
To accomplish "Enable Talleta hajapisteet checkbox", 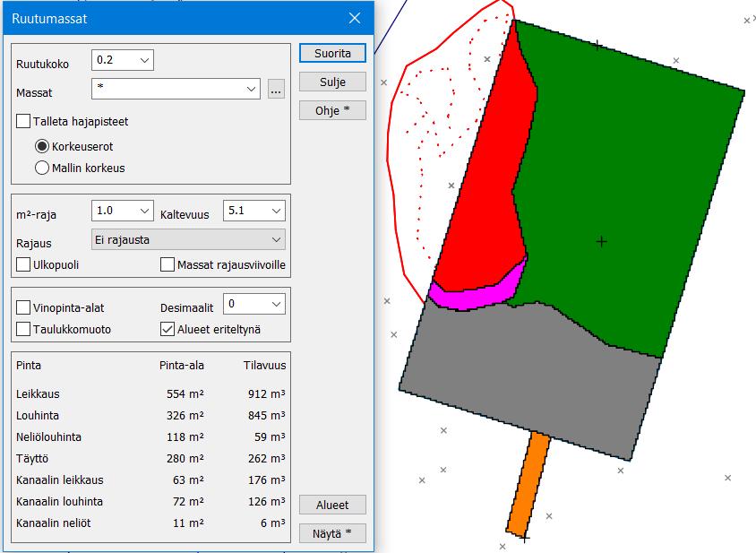I will pyautogui.click(x=23, y=121).
